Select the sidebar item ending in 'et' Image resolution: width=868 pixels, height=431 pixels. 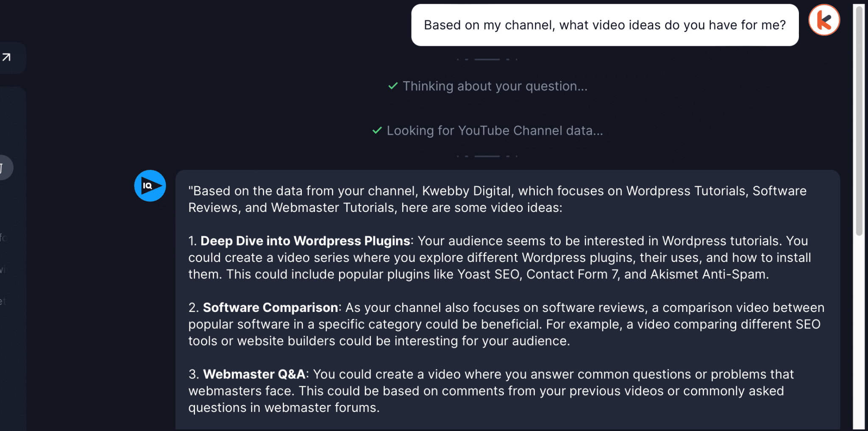pos(3,302)
